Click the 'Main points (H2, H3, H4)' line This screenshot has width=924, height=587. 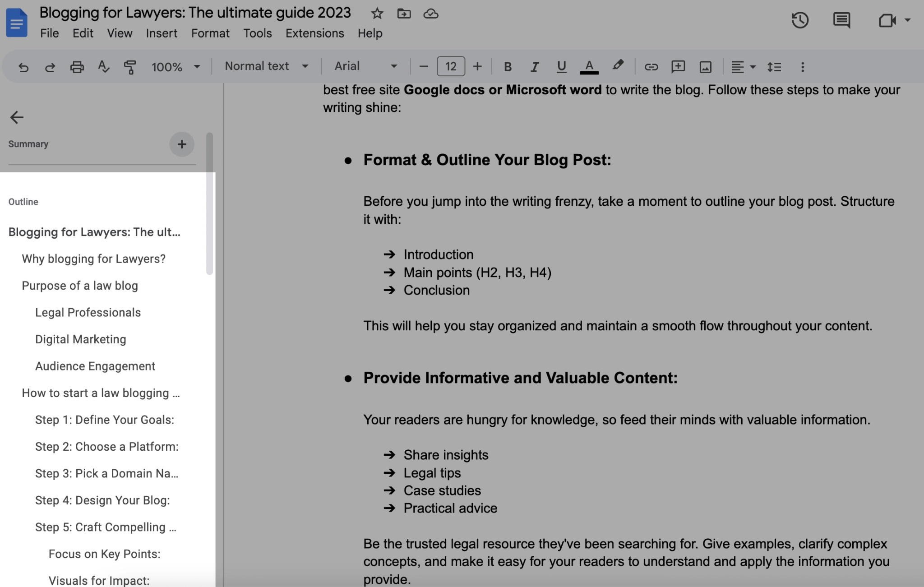(477, 273)
